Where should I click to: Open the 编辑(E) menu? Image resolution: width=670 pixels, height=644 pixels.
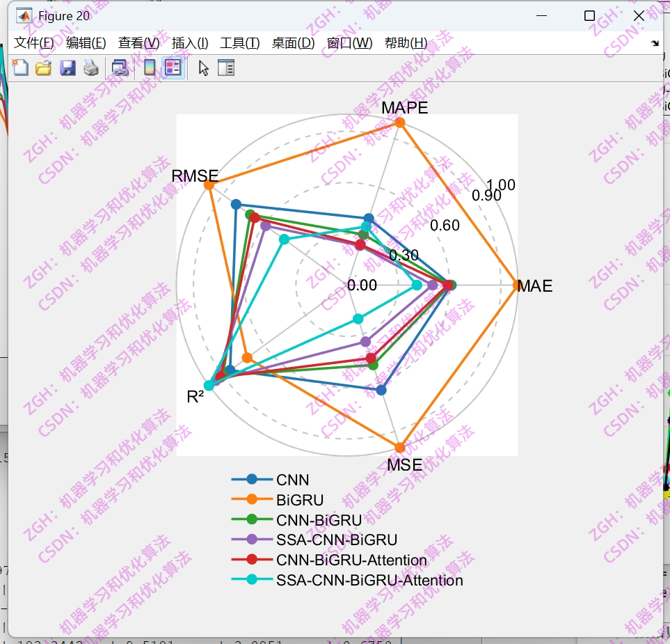pos(86,42)
